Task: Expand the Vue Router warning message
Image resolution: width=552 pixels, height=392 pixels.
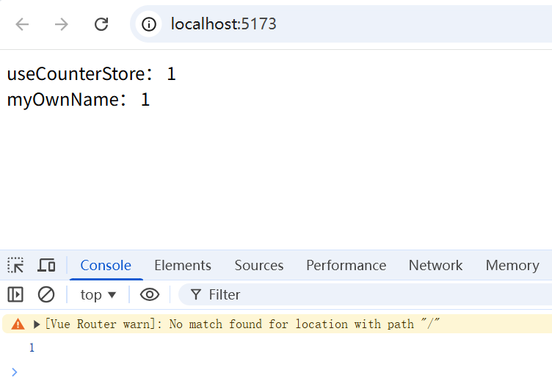Action: (37, 324)
